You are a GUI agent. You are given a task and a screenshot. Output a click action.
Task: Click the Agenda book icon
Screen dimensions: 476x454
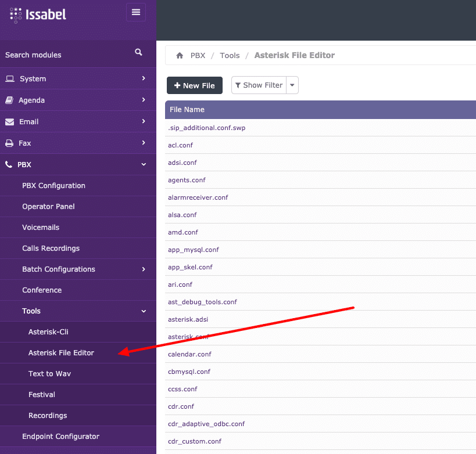pyautogui.click(x=9, y=100)
